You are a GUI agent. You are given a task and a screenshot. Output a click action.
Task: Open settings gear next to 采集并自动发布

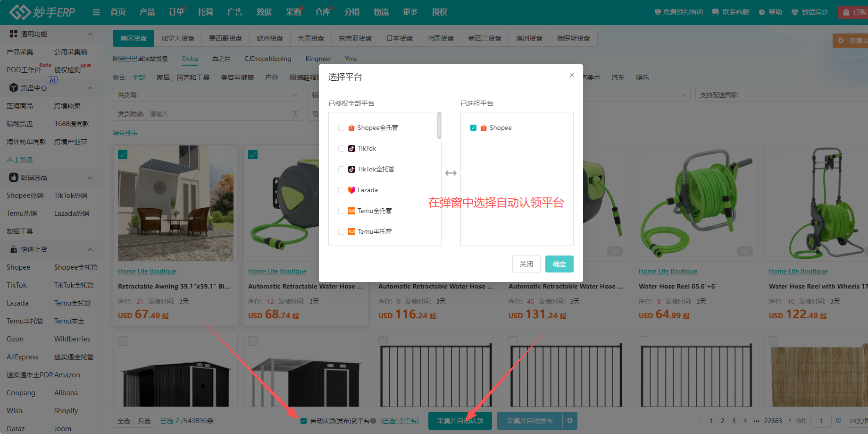tap(570, 421)
